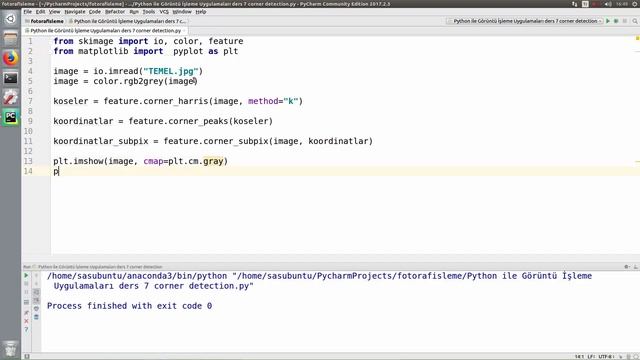Click the corner detection file breadcrumb
Screen dimensions: 640x360
(127, 21)
